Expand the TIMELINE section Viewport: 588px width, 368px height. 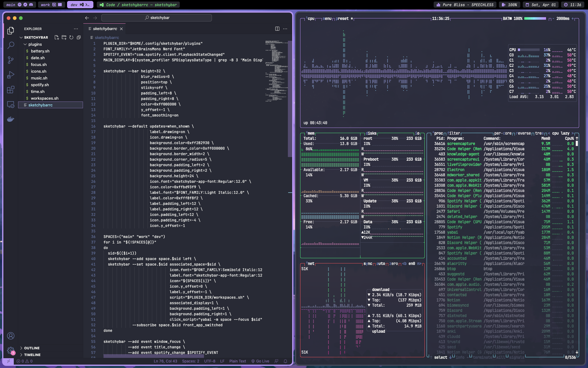click(51, 355)
